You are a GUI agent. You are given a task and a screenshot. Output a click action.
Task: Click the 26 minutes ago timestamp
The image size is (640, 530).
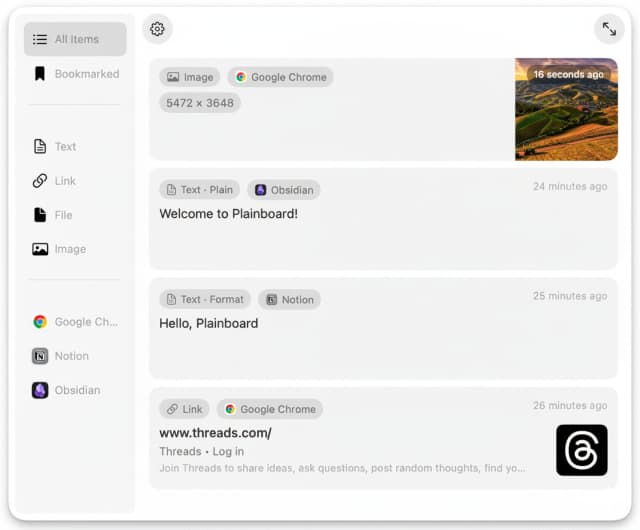click(x=570, y=405)
